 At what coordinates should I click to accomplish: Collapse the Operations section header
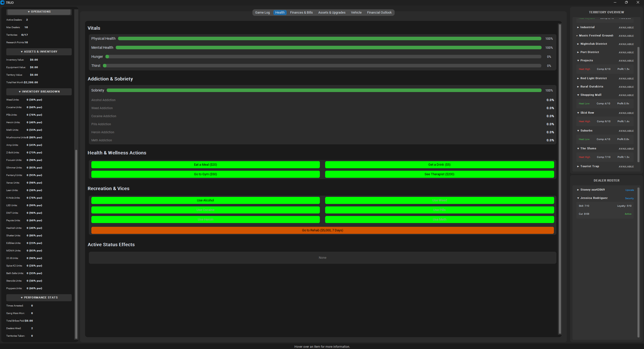(39, 12)
